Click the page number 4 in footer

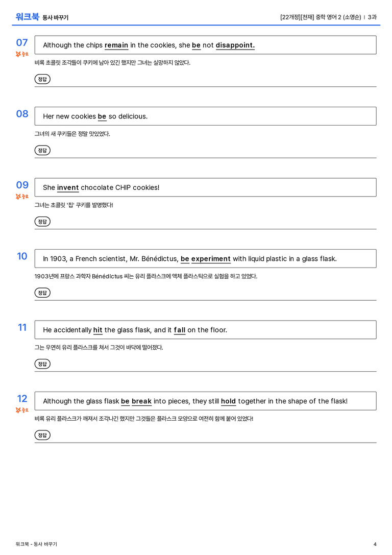(375, 544)
